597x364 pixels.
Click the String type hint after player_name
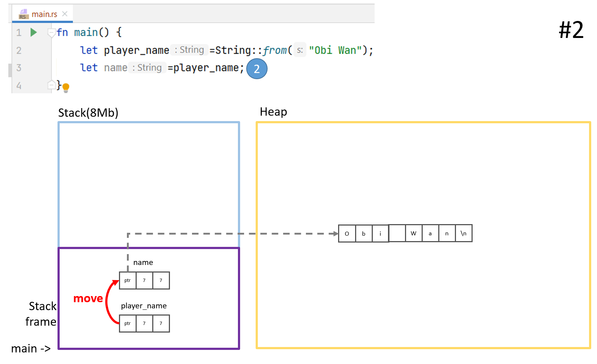pyautogui.click(x=189, y=50)
